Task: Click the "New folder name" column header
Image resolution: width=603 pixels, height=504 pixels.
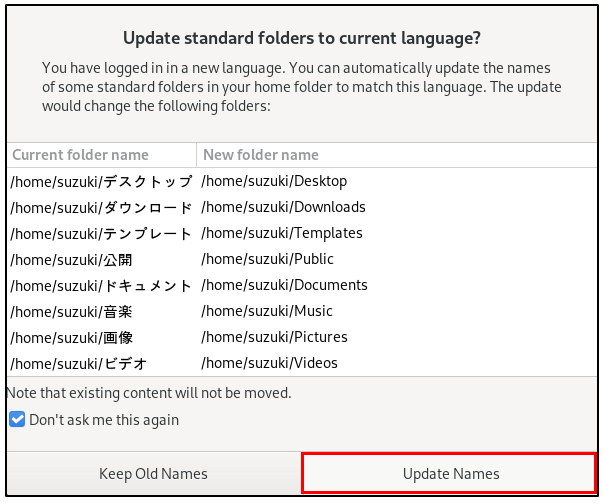Action: [261, 155]
